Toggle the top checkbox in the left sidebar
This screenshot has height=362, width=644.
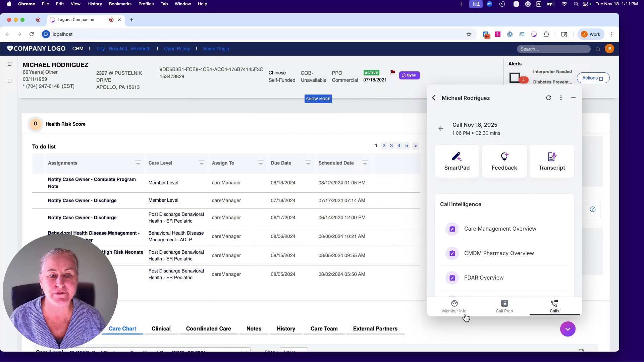coord(9,64)
